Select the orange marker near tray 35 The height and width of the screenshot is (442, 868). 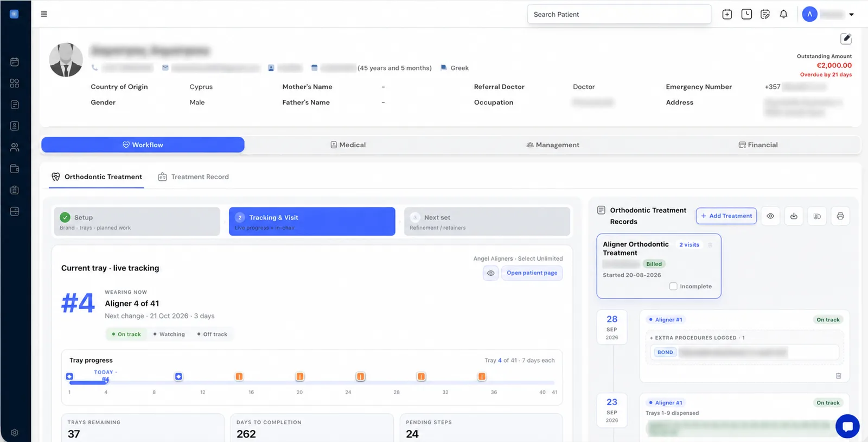click(x=482, y=377)
